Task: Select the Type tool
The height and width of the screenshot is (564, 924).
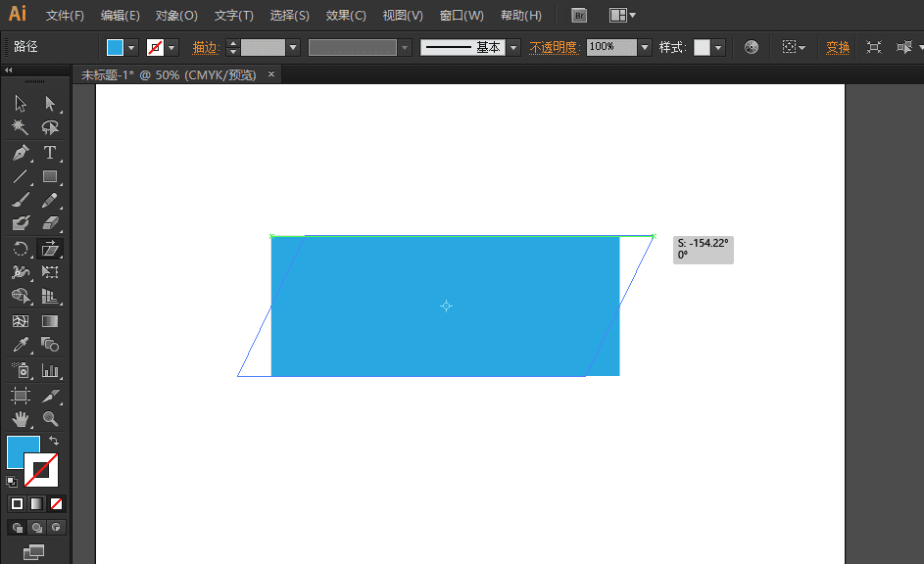Action: [x=50, y=153]
